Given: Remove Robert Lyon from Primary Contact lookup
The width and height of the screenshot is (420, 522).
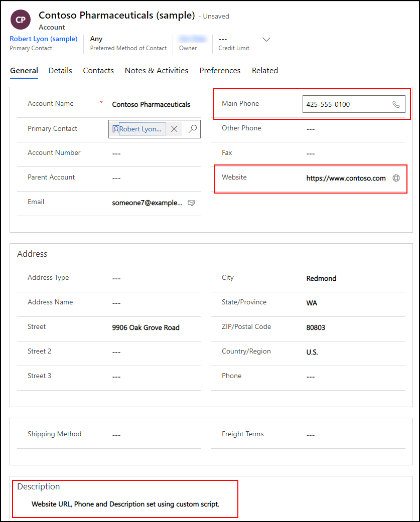Looking at the screenshot, I should 174,129.
